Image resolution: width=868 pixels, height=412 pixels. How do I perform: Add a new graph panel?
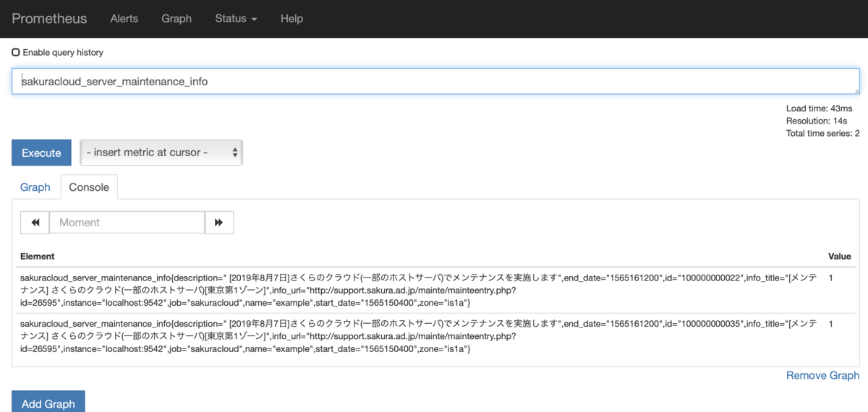tap(48, 402)
